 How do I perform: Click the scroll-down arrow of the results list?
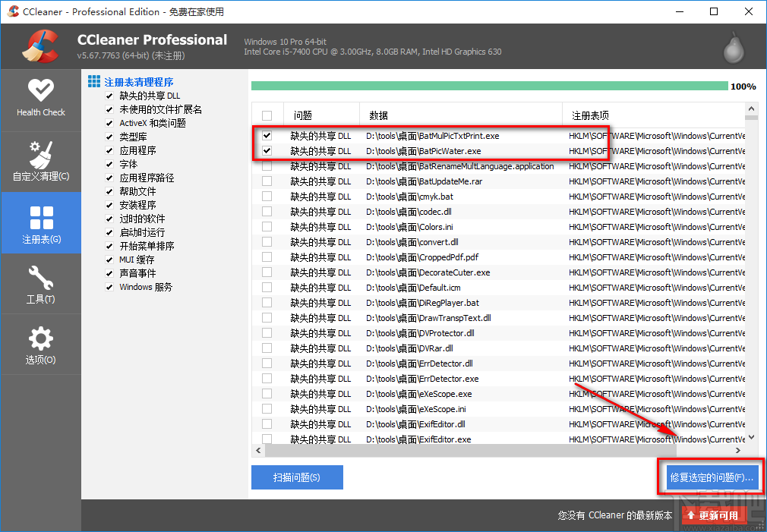pyautogui.click(x=751, y=437)
